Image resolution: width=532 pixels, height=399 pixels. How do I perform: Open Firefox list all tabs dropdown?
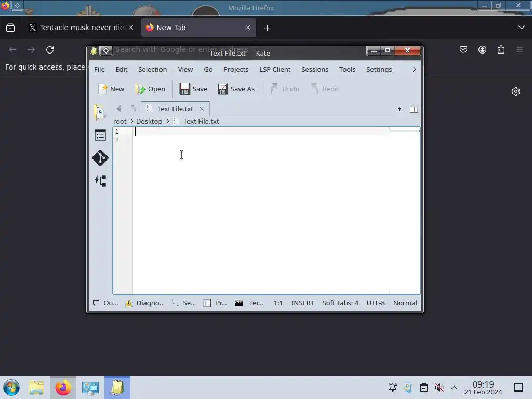[x=522, y=28]
